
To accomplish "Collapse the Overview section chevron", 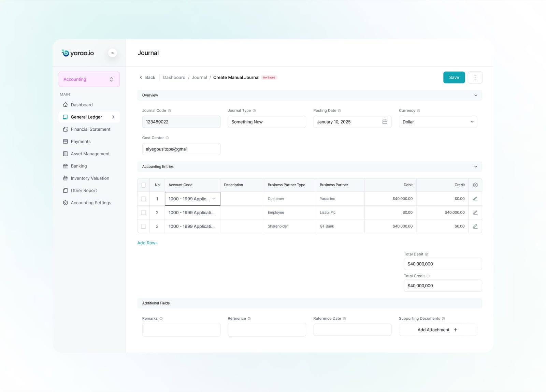I will [476, 95].
